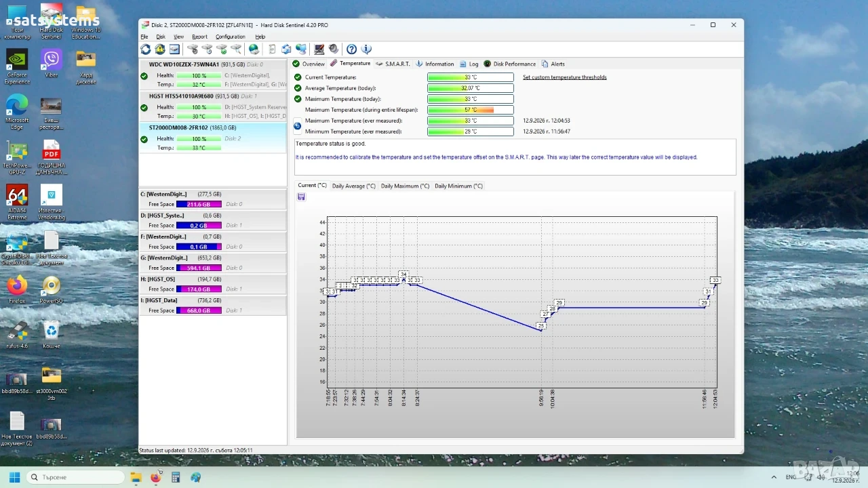Open the Disk Performance tab
868x488 pixels.
pos(509,64)
